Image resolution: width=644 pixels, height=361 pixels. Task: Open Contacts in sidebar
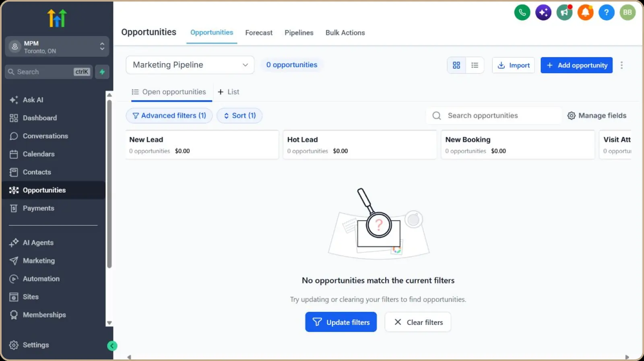pos(54,172)
